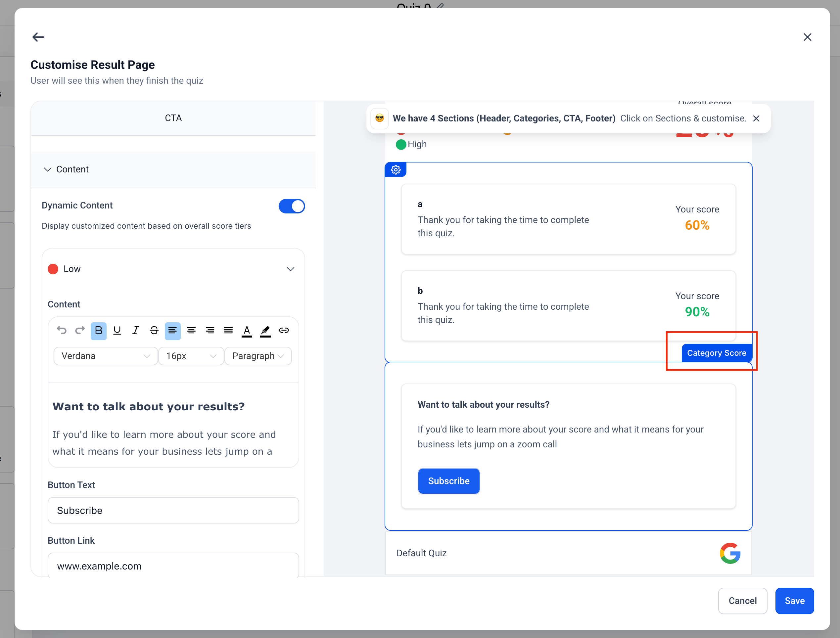Toggle underline formatting
The width and height of the screenshot is (840, 638).
tap(117, 330)
